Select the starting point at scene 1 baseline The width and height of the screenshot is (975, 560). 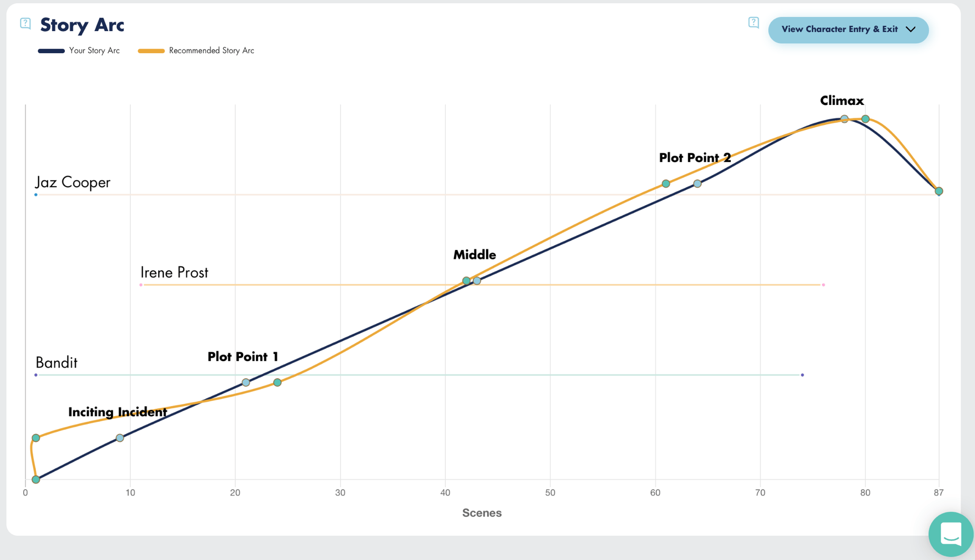coord(36,479)
